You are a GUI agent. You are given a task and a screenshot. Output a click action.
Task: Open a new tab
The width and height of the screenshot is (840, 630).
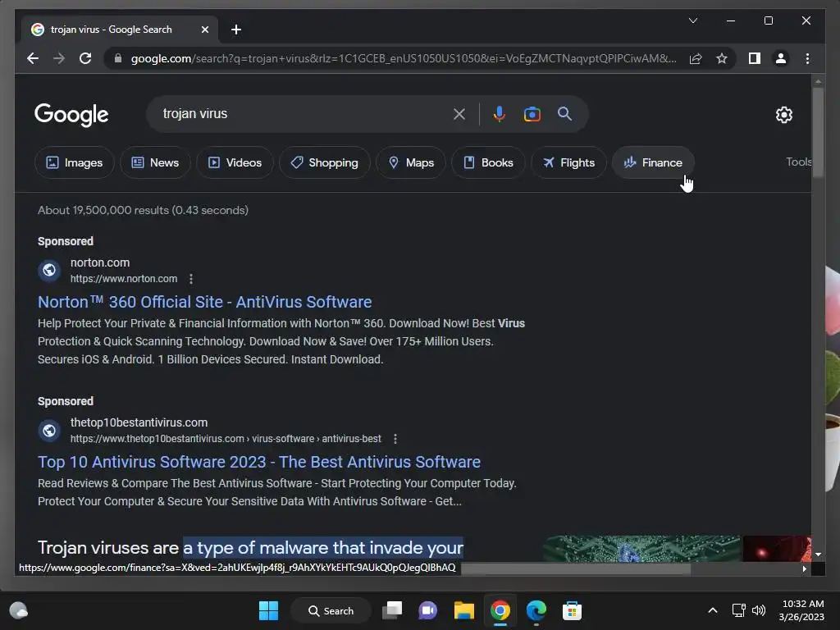[x=236, y=30]
